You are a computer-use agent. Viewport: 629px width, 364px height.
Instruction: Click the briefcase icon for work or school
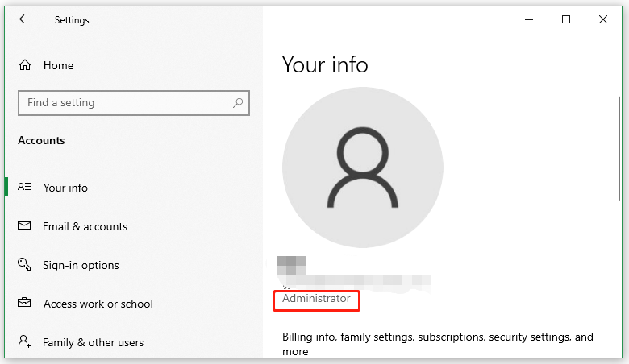pyautogui.click(x=25, y=304)
